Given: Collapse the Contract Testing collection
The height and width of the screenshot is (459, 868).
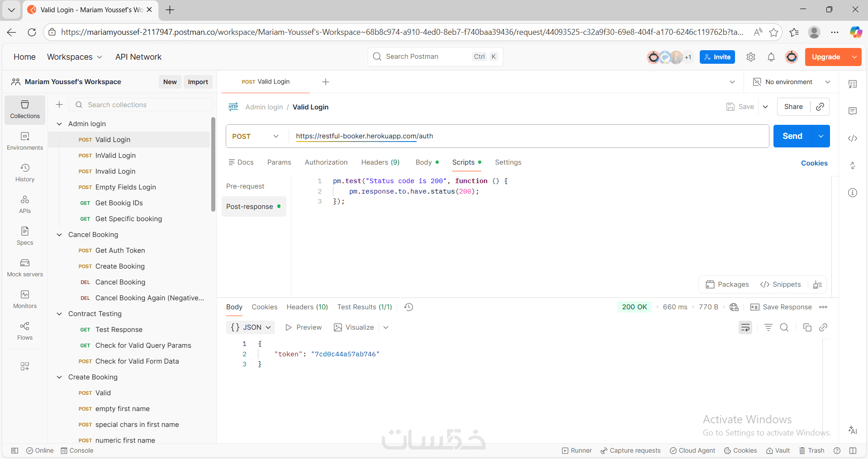Looking at the screenshot, I should [59, 314].
